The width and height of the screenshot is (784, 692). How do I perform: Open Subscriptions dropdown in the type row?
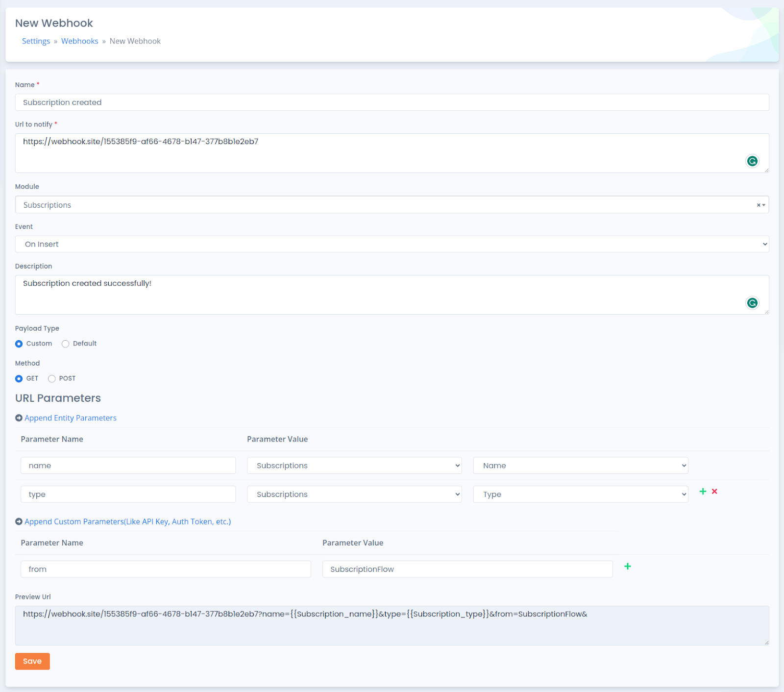tap(354, 494)
